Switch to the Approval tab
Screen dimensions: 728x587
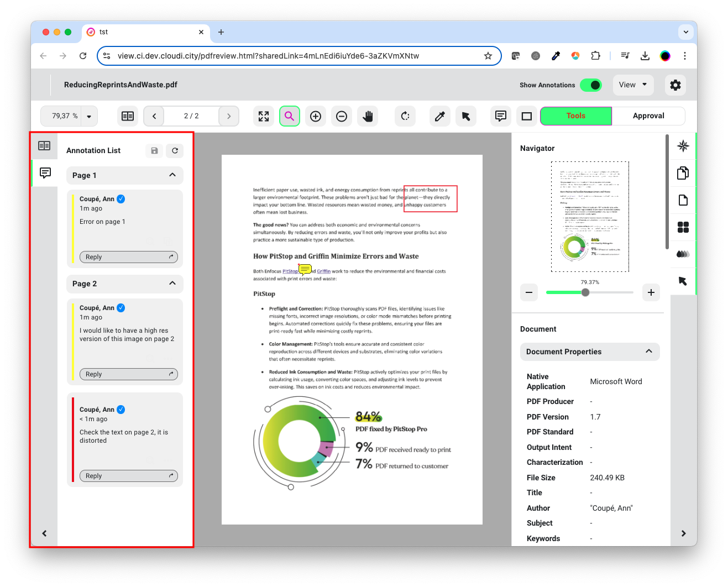click(x=648, y=116)
